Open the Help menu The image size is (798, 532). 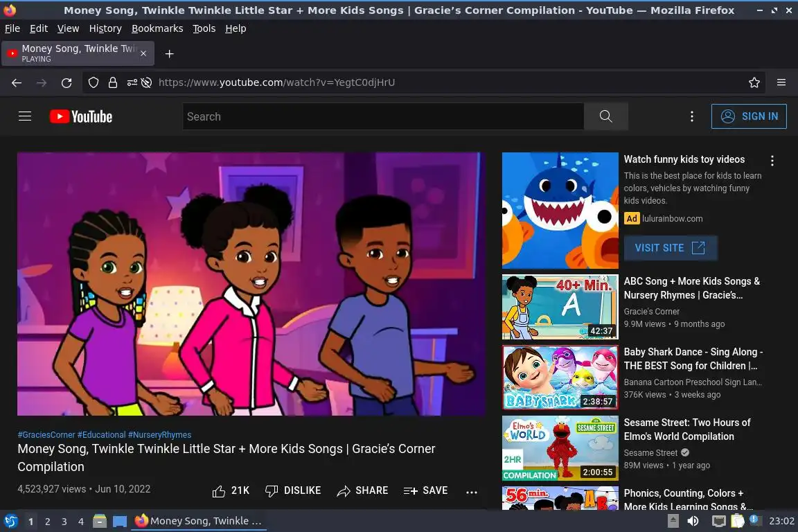[x=236, y=28]
